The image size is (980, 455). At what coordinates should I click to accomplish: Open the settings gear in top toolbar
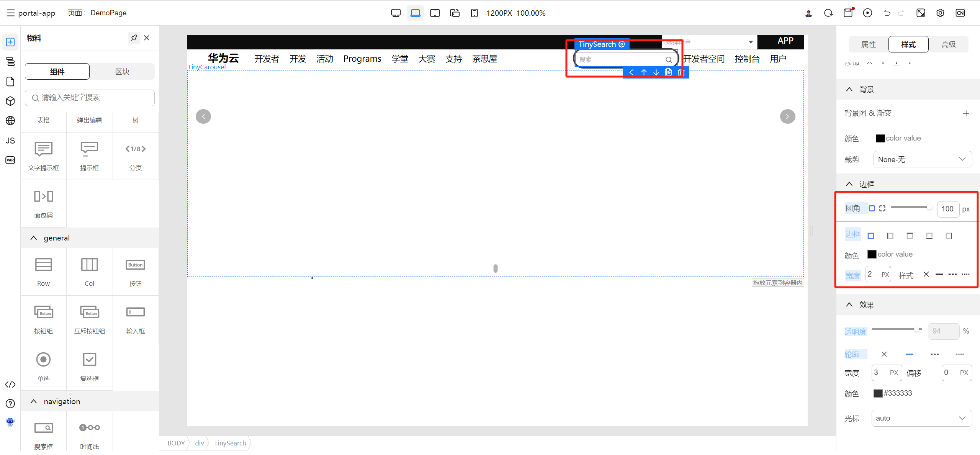pos(940,13)
